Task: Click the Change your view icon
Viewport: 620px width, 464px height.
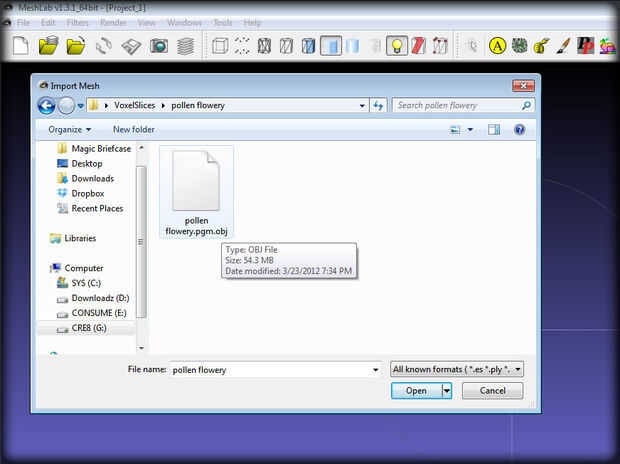Action: coord(455,130)
